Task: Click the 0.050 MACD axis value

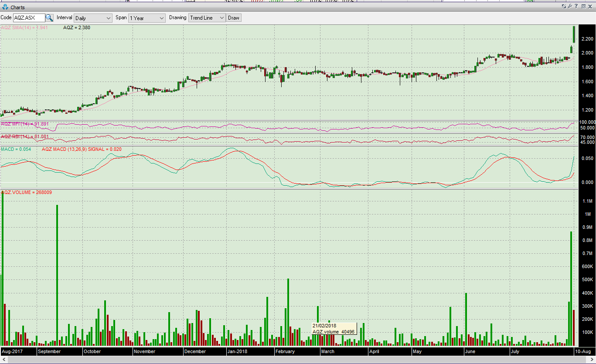Action: 587,158
